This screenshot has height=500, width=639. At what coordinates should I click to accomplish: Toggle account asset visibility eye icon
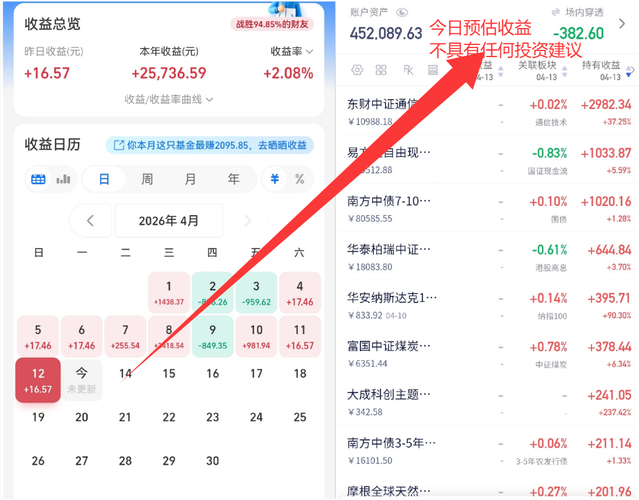click(x=402, y=13)
